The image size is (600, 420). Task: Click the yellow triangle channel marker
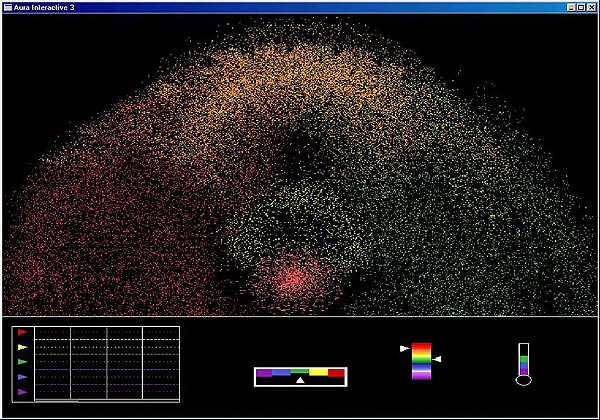coord(22,347)
